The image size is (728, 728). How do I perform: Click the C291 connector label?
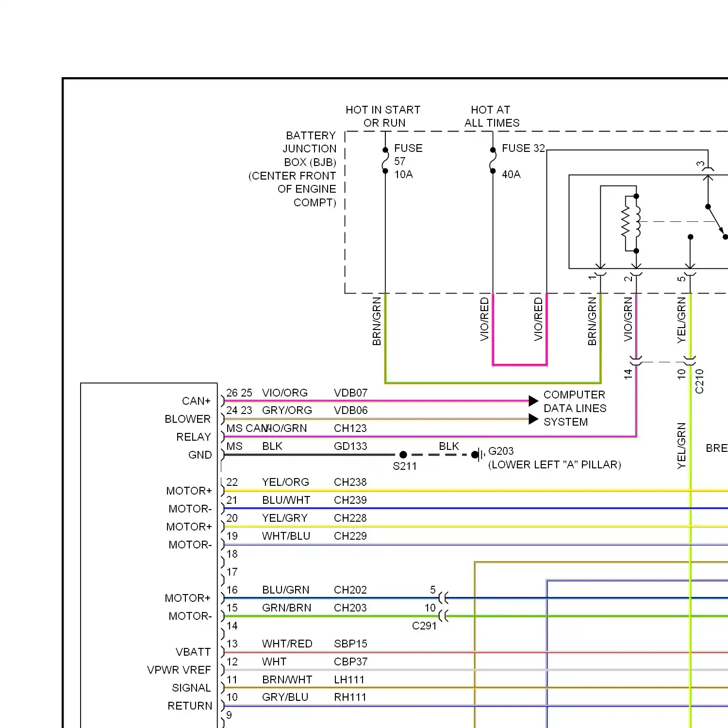tap(424, 626)
